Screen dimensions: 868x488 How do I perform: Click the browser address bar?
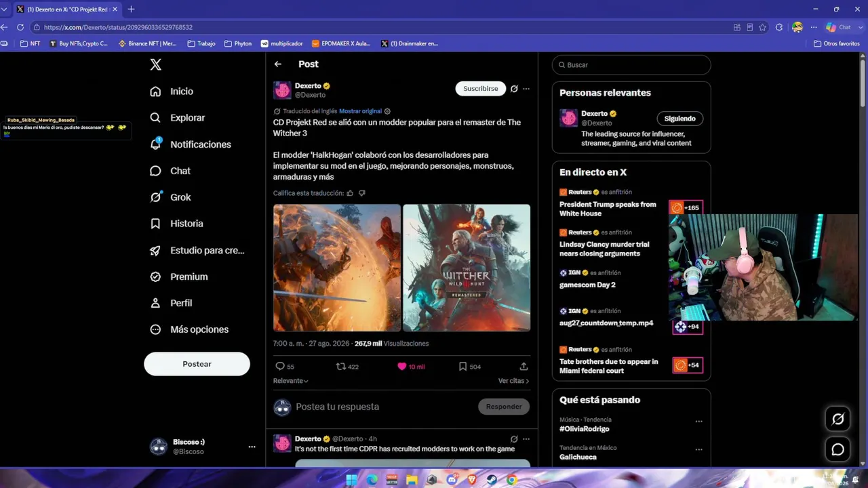(x=380, y=27)
